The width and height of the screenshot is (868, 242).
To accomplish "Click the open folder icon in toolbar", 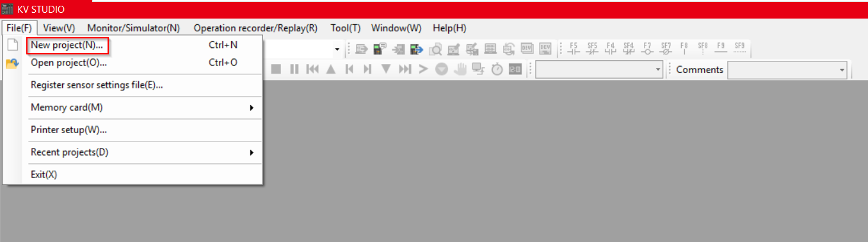I will (12, 63).
